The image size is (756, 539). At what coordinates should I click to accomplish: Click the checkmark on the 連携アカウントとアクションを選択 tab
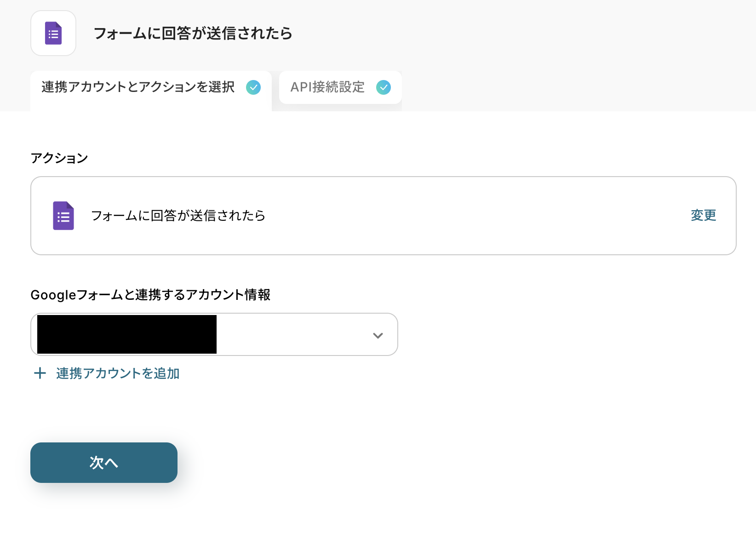pos(253,87)
